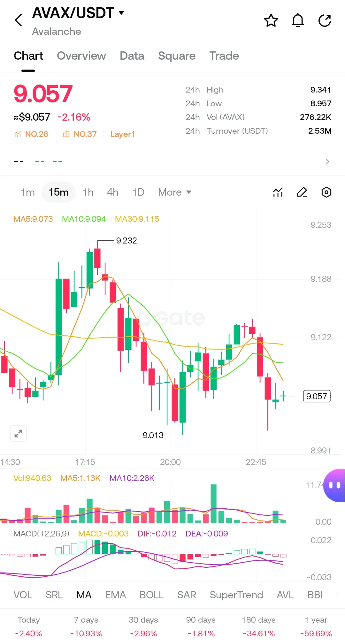Toggle the EMA indicator
Image resolution: width=345 pixels, height=644 pixels.
pos(115,595)
